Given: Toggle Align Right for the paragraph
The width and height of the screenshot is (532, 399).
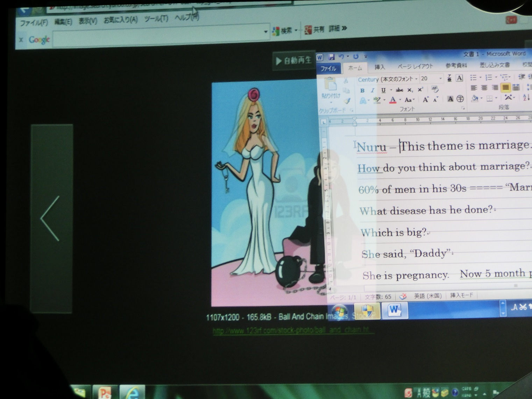Looking at the screenshot, I should coord(495,87).
